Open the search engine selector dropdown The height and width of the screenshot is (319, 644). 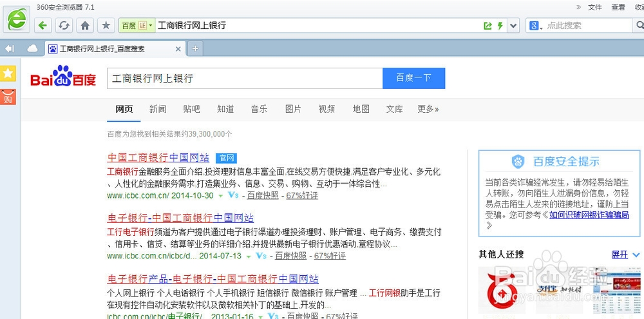tap(536, 26)
